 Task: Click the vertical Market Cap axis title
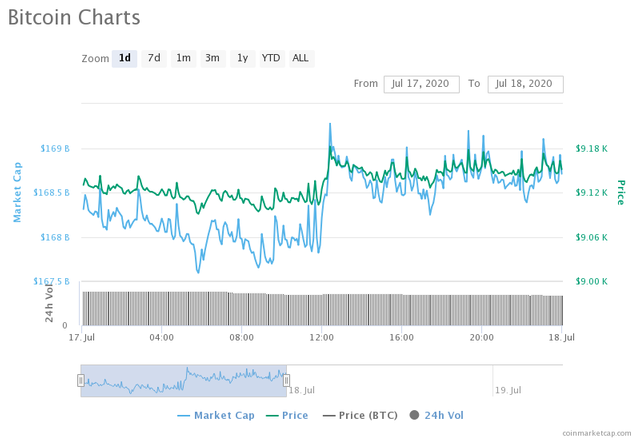pyautogui.click(x=17, y=192)
